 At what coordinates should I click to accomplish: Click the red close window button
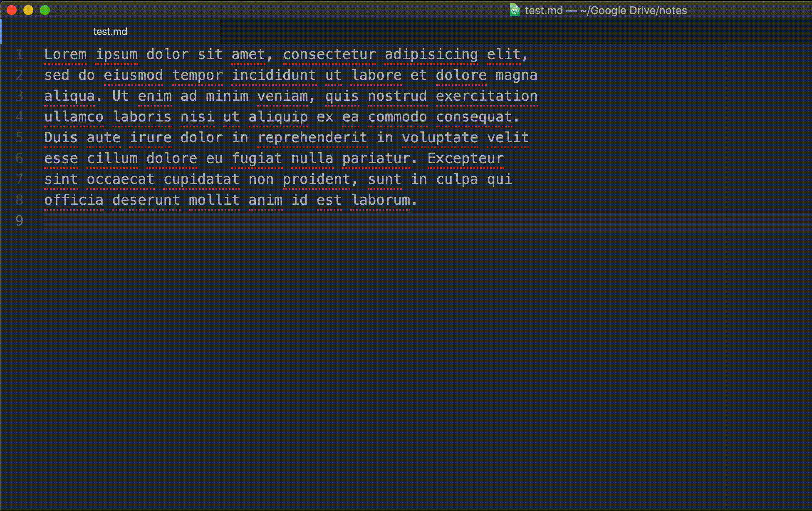click(12, 10)
